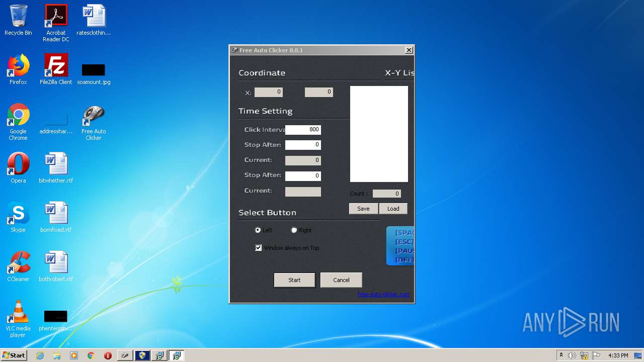This screenshot has width=644, height=362.
Task: Load an X-Y list
Action: pos(393,209)
